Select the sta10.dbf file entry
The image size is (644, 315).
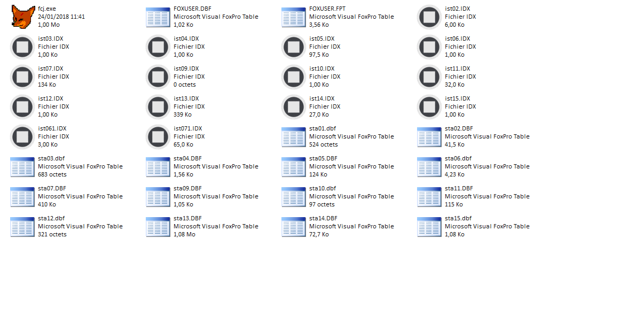(x=338, y=197)
